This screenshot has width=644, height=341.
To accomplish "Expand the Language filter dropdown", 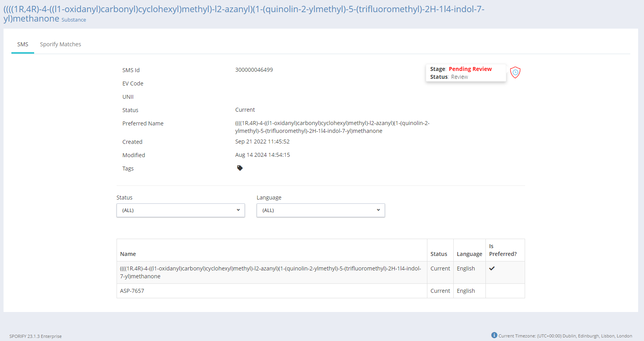I will 321,210.
